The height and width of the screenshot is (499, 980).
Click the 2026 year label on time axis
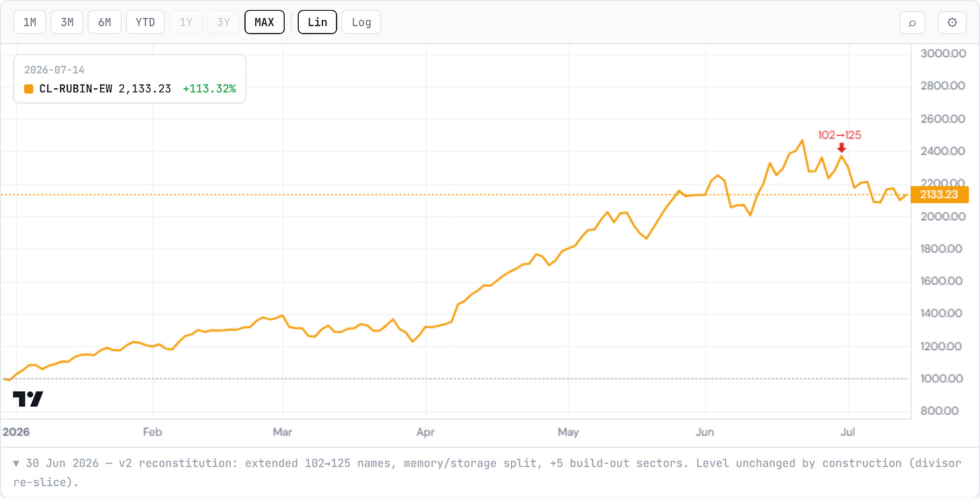point(17,432)
